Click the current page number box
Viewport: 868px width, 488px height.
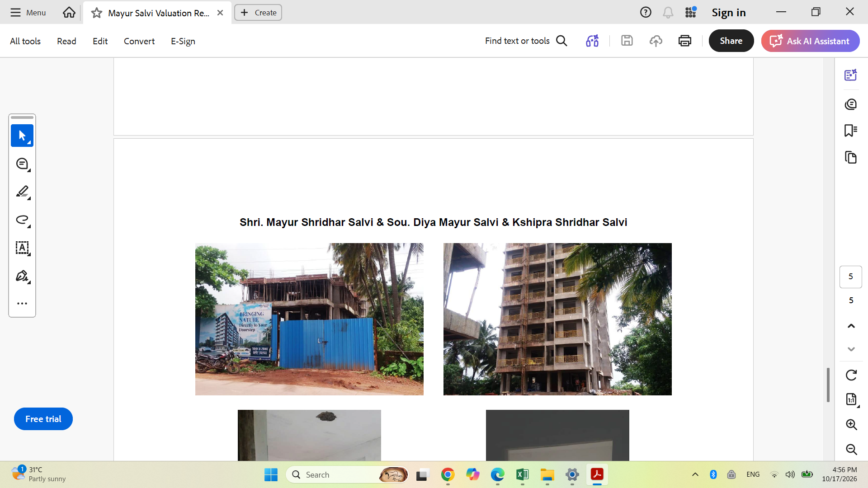[851, 277]
